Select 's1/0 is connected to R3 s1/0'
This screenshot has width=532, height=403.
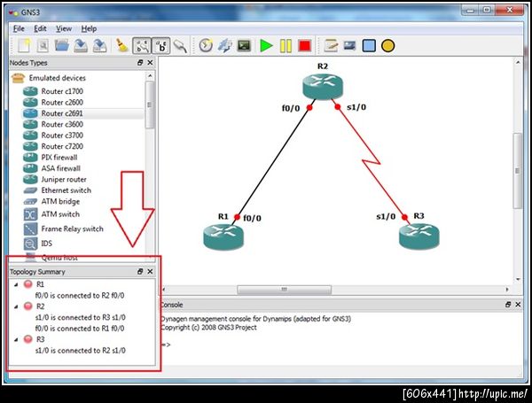coord(81,318)
